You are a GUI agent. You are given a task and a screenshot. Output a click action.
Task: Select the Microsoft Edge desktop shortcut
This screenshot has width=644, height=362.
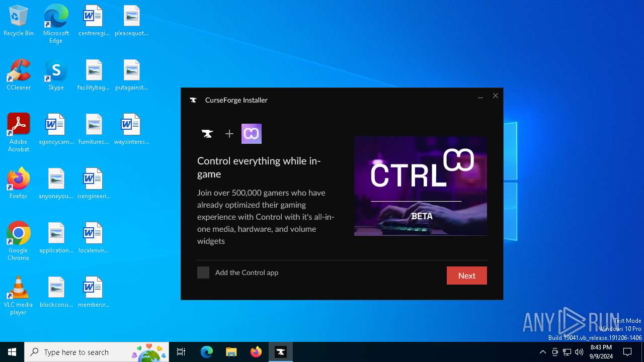coord(56,24)
